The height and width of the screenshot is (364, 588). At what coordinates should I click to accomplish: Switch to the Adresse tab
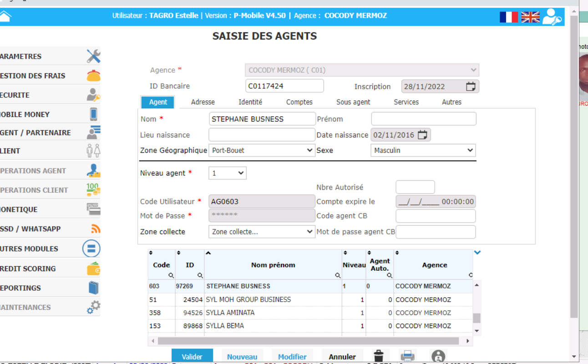coord(203,102)
